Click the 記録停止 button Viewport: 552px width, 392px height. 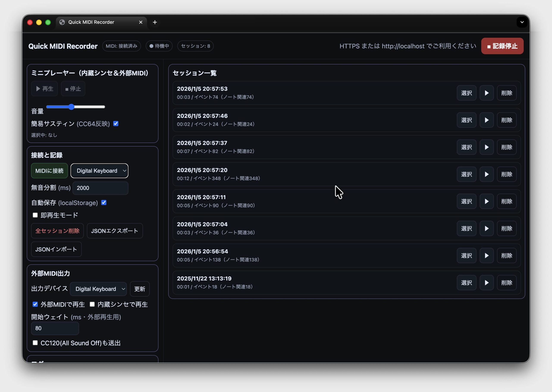click(502, 46)
